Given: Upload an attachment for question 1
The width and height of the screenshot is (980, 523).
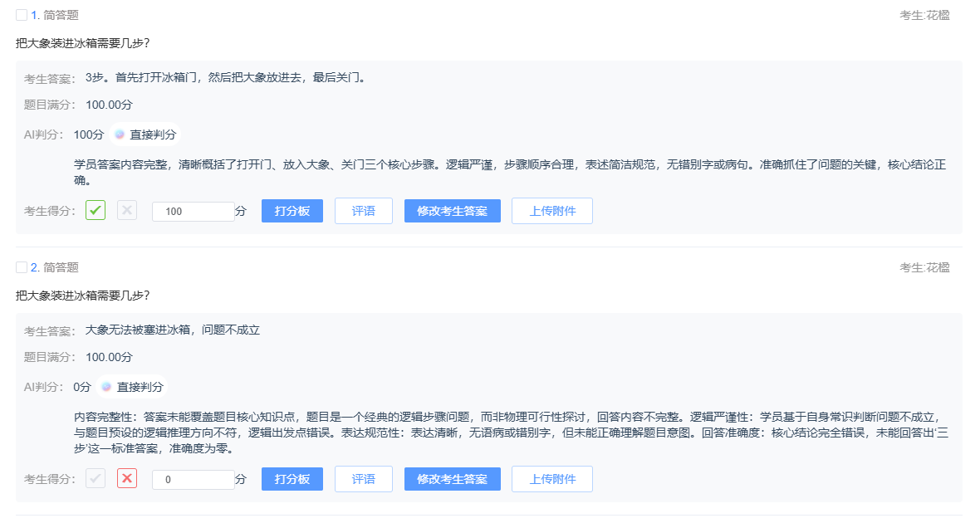Looking at the screenshot, I should click(x=551, y=210).
